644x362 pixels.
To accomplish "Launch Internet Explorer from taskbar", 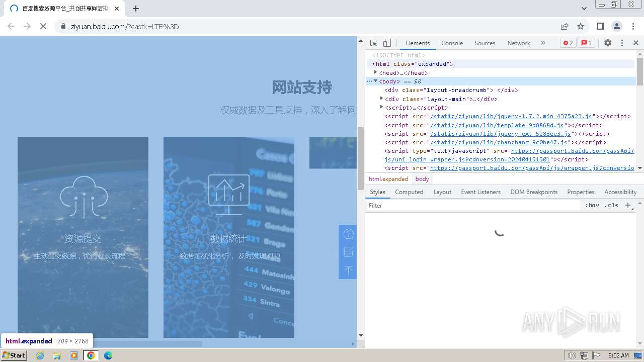I will coord(40,355).
